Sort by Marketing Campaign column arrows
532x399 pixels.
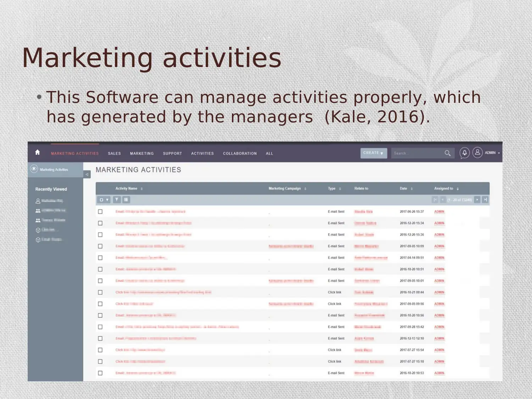pos(305,189)
